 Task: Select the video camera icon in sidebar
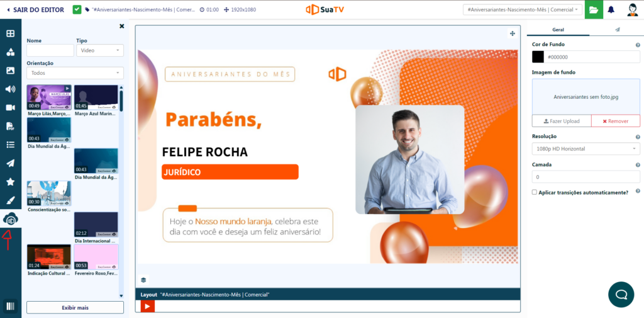[x=10, y=108]
